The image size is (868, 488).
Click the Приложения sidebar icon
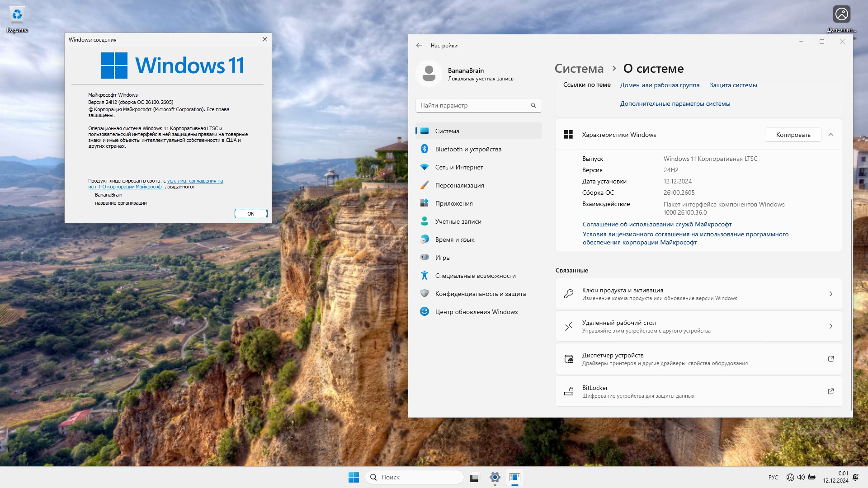click(x=424, y=203)
